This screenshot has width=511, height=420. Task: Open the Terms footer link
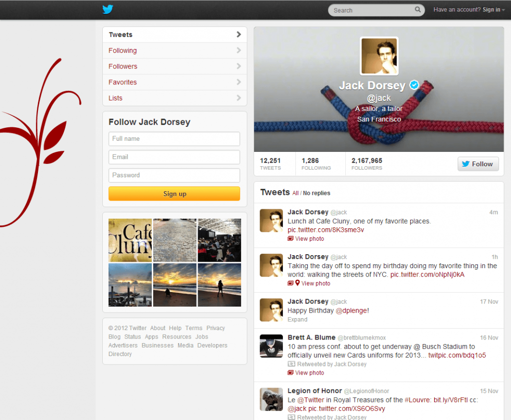point(194,328)
